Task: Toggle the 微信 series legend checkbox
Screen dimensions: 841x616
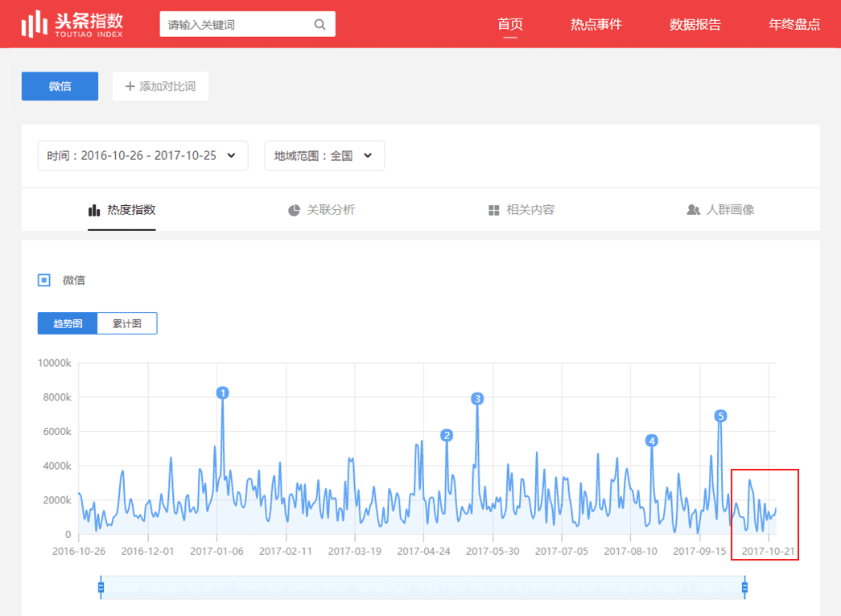Action: pos(44,280)
